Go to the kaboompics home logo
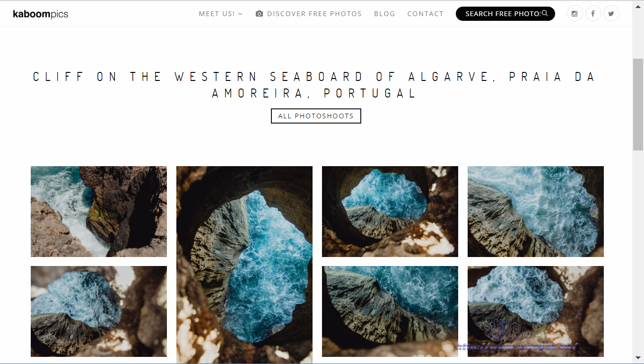Screen dimensions: 644x364 click(x=41, y=14)
